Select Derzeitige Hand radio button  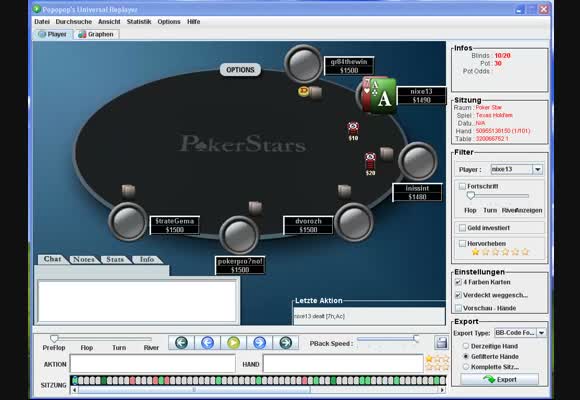466,346
